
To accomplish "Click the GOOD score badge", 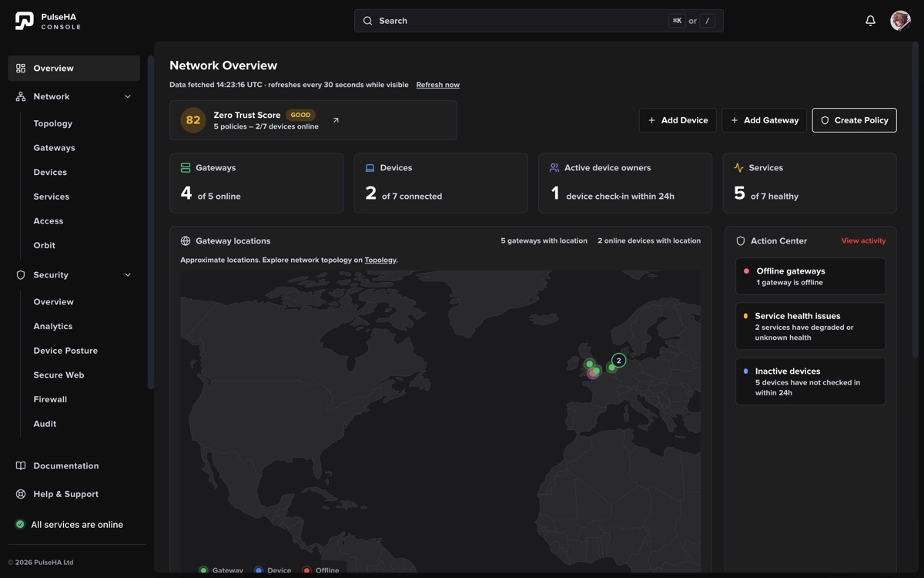I will pyautogui.click(x=301, y=115).
